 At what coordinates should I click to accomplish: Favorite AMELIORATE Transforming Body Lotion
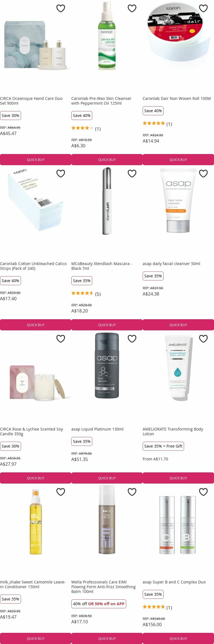point(203,339)
